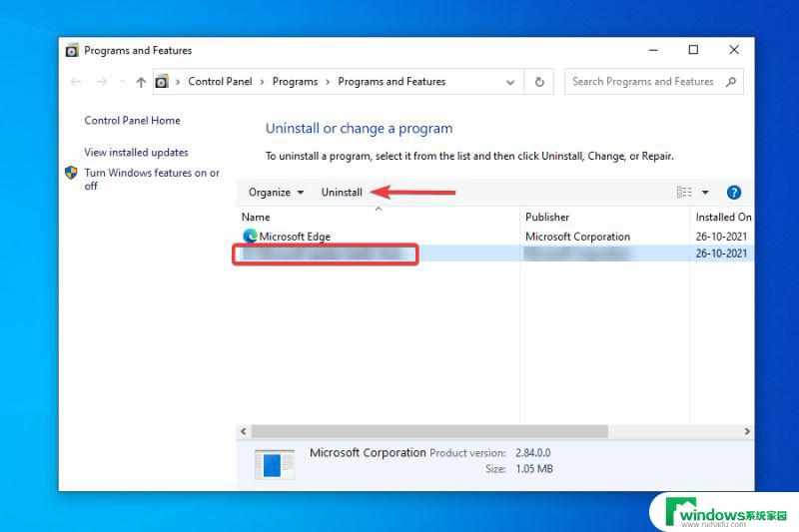Screen dimensions: 799x532
Task: Open Control Panel Home link
Action: [x=133, y=120]
